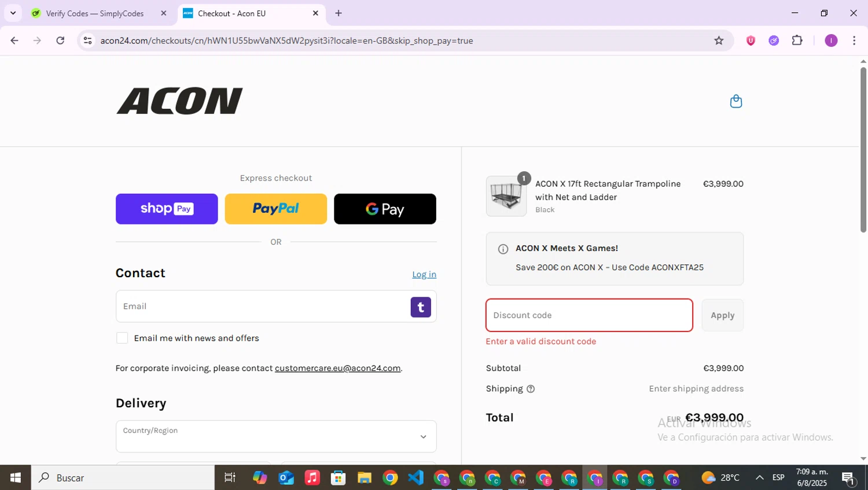This screenshot has height=490, width=868.
Task: Click the Discount code field
Action: tap(589, 315)
